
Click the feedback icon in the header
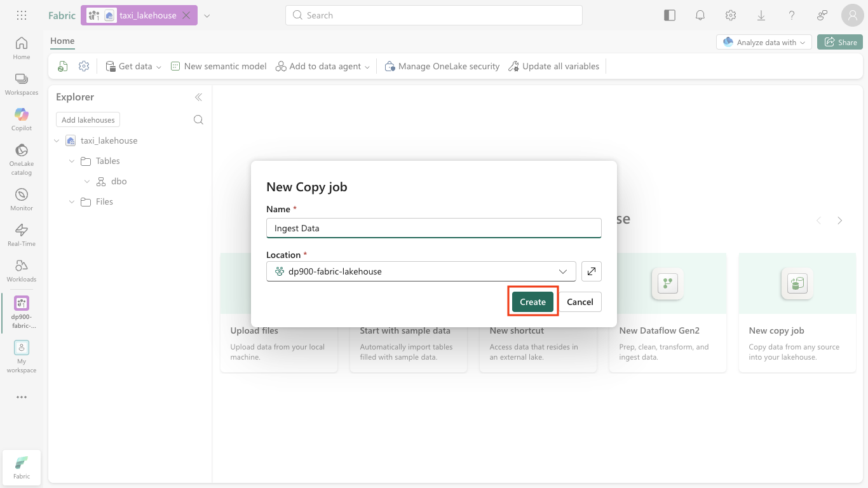tap(822, 15)
